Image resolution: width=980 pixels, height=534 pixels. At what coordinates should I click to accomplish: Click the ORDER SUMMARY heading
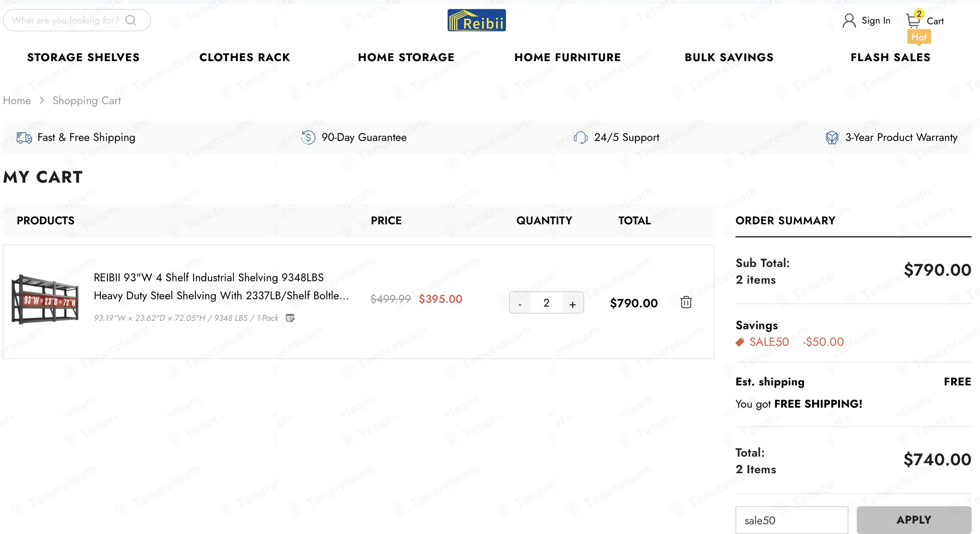pyautogui.click(x=785, y=220)
